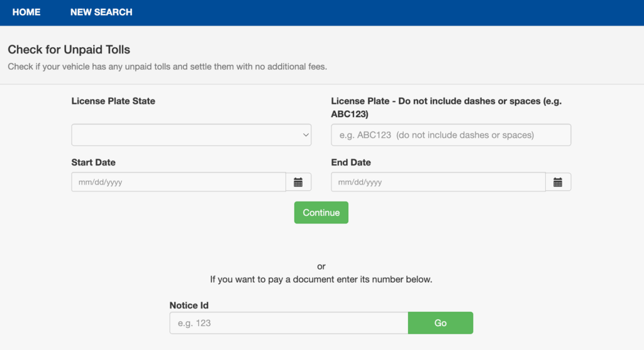Go to the HOME page
The width and height of the screenshot is (644, 350).
coord(26,12)
